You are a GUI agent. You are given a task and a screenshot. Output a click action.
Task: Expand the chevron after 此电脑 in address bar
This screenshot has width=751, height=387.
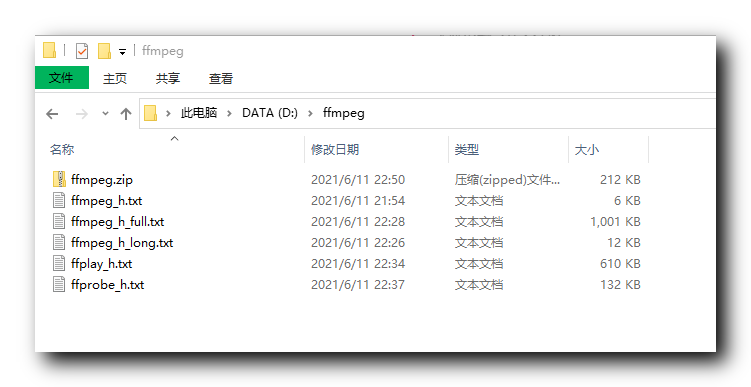229,114
